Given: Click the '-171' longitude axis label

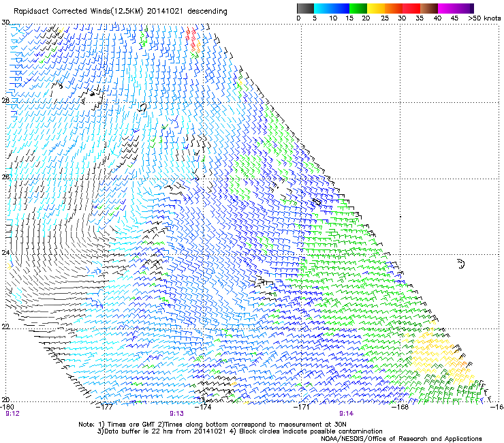Looking at the screenshot, I should (x=301, y=407).
